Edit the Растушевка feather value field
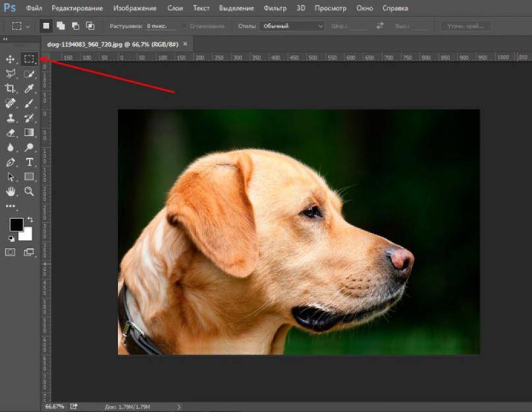Viewport: 532px width, 412px height. coord(161,26)
